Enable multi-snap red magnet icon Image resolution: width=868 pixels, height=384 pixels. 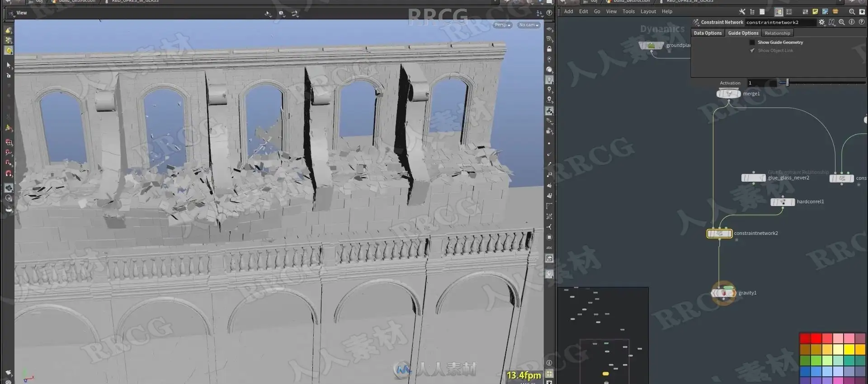(x=9, y=173)
